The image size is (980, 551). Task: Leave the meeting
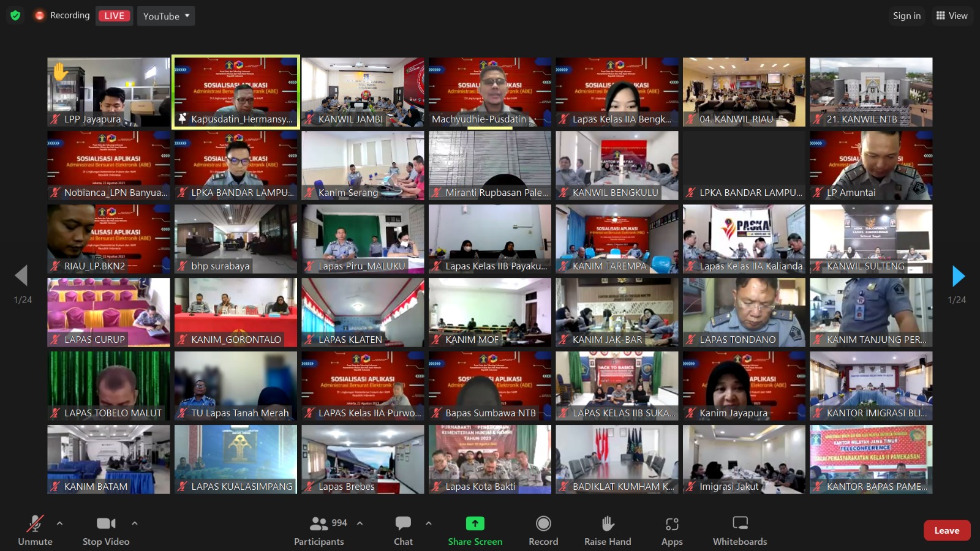(946, 531)
